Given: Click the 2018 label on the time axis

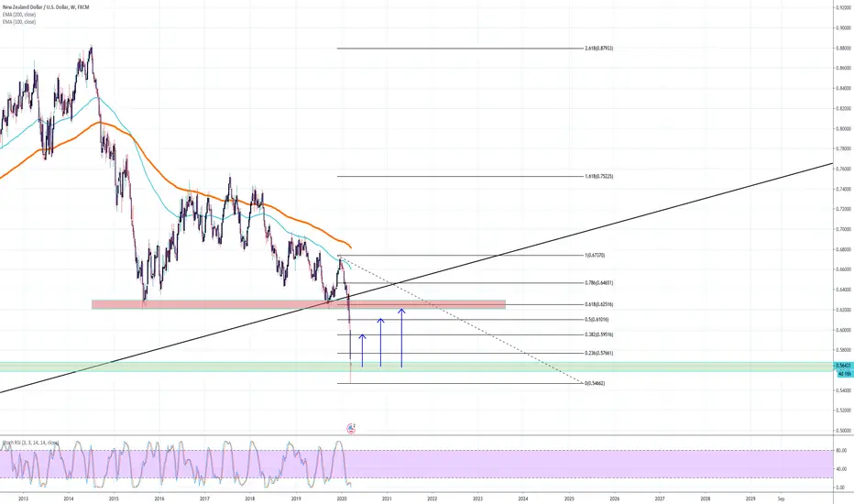Looking at the screenshot, I should pos(250,499).
